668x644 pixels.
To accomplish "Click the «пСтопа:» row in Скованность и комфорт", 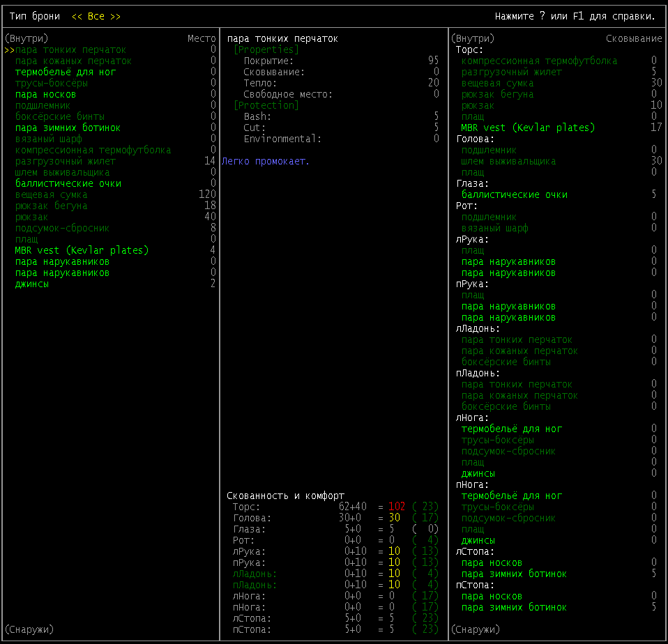I will (x=335, y=629).
